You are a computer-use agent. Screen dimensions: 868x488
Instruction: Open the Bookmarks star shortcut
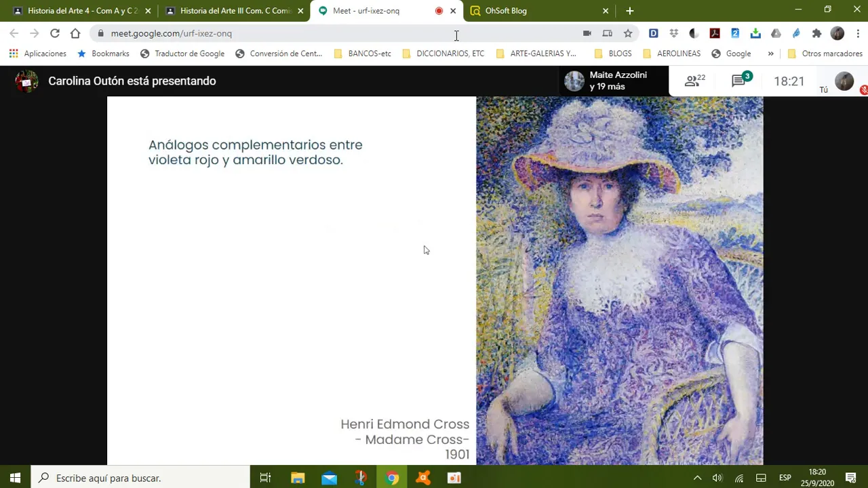click(x=103, y=54)
